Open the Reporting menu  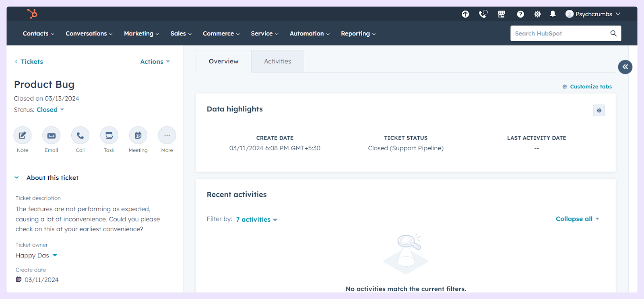[x=358, y=33]
